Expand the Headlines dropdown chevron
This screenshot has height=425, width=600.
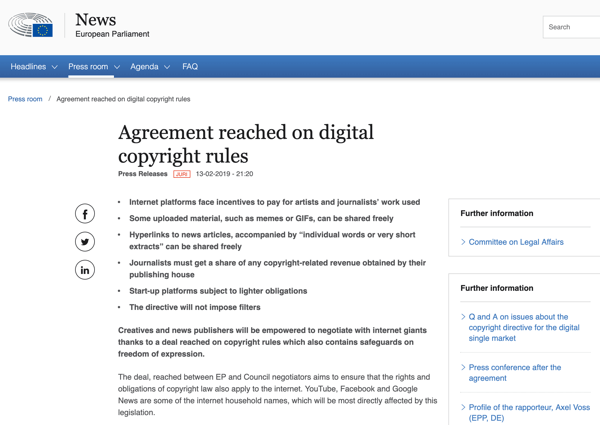pos(54,67)
